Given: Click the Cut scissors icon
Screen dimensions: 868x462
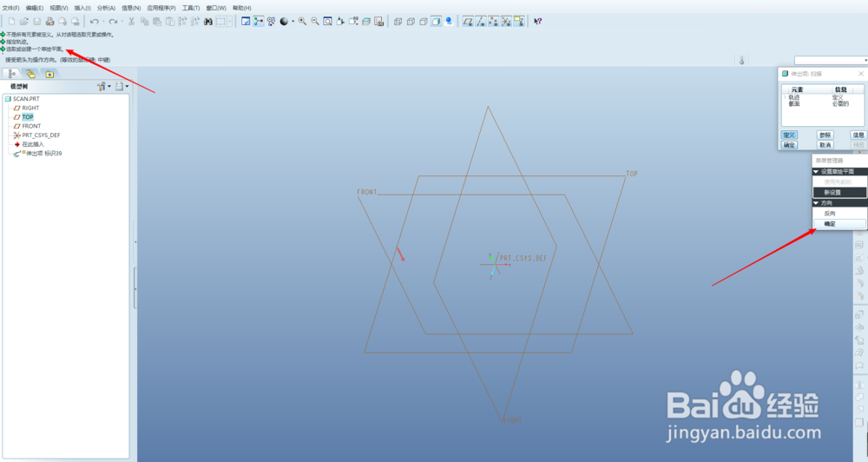Looking at the screenshot, I should [131, 21].
